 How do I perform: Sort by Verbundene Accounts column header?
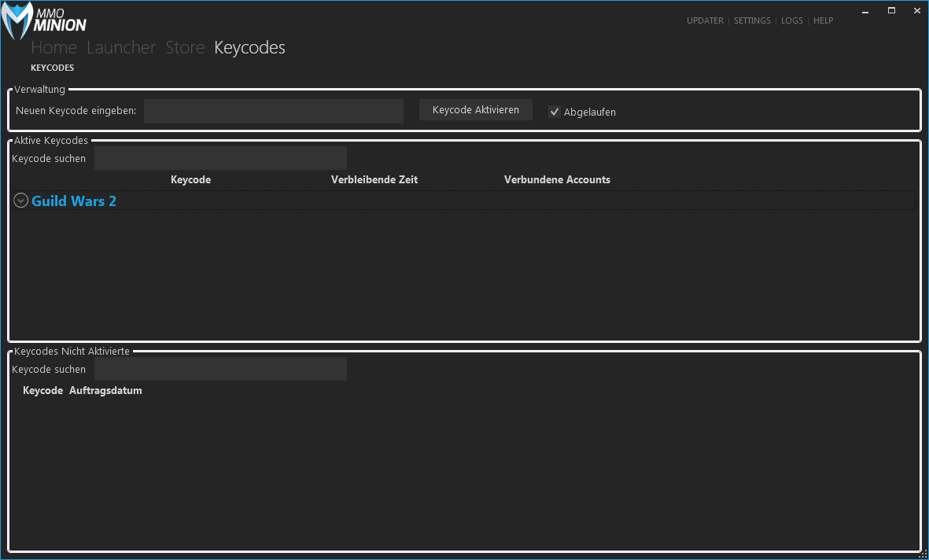click(557, 179)
